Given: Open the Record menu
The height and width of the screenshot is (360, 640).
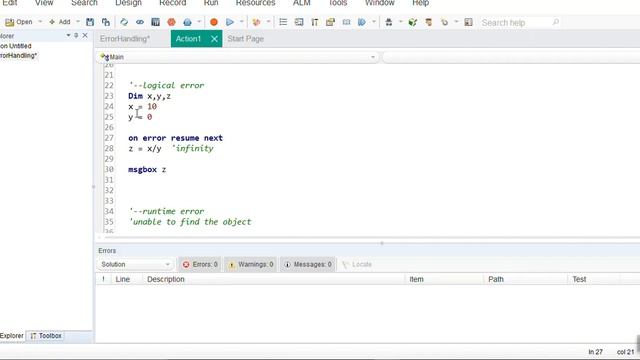Looking at the screenshot, I should pyautogui.click(x=173, y=3).
